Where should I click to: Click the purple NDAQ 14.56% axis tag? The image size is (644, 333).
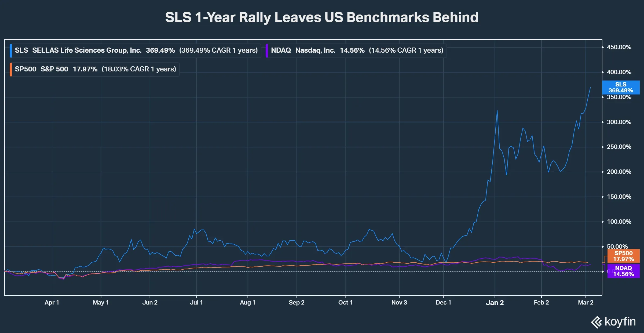623,271
